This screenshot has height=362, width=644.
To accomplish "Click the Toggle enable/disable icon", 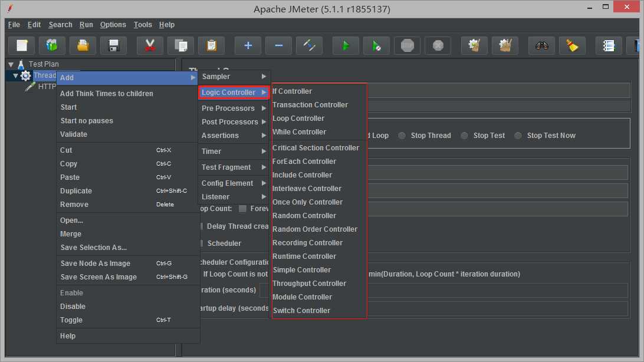I will point(309,45).
